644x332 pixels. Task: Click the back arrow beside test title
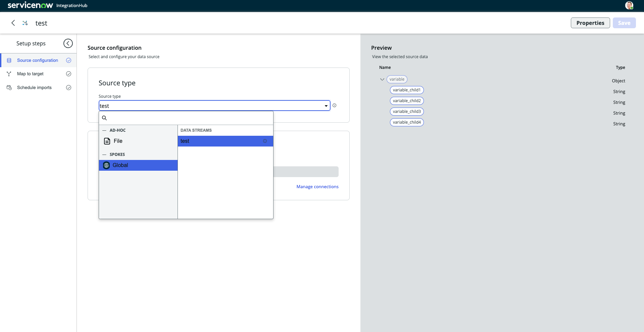[x=13, y=23]
